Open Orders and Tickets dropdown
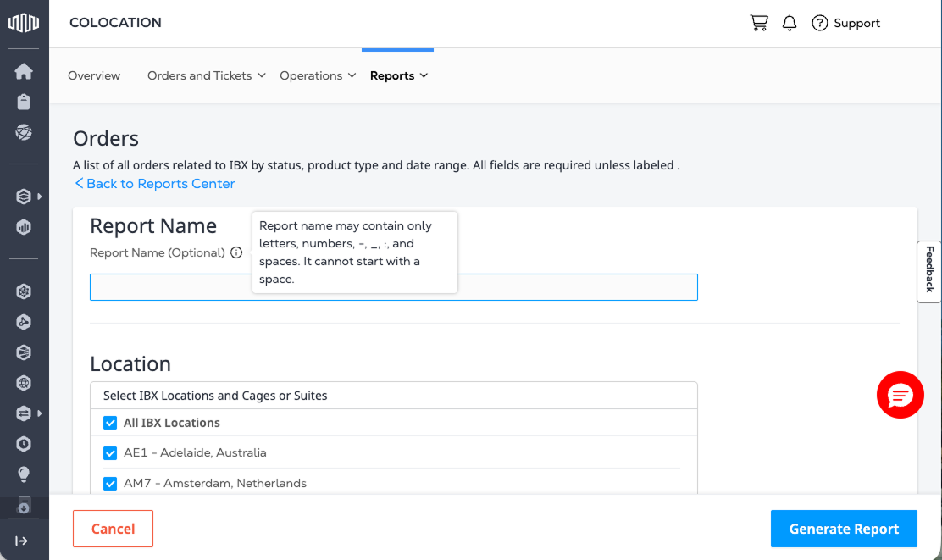The width and height of the screenshot is (942, 560). [206, 75]
